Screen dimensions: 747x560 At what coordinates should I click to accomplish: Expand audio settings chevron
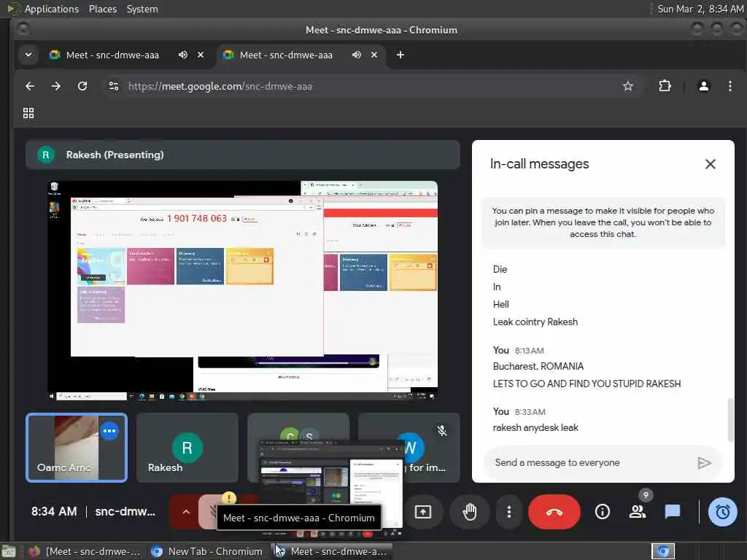[x=186, y=512]
